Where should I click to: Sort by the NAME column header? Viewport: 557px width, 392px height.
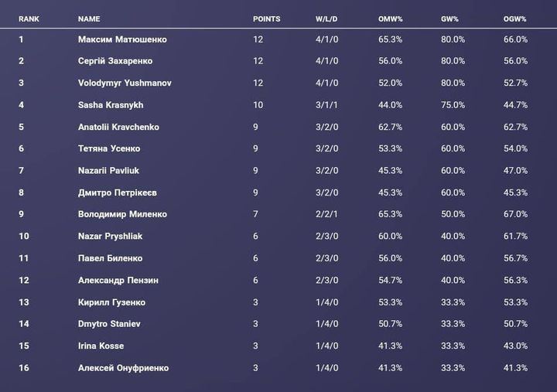(89, 19)
